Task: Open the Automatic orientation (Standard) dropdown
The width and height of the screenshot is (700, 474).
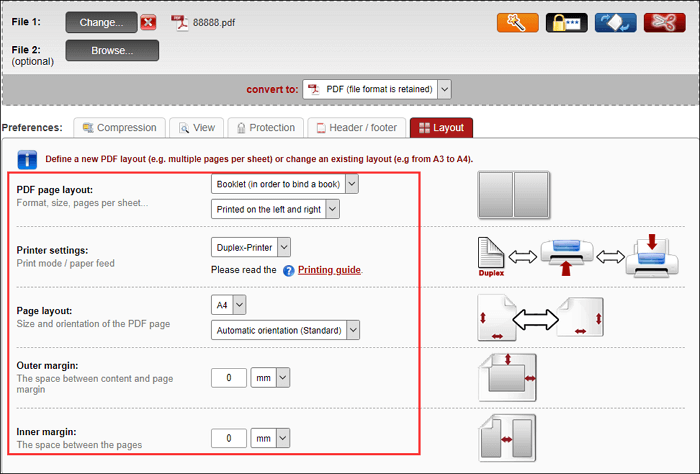Action: [285, 330]
